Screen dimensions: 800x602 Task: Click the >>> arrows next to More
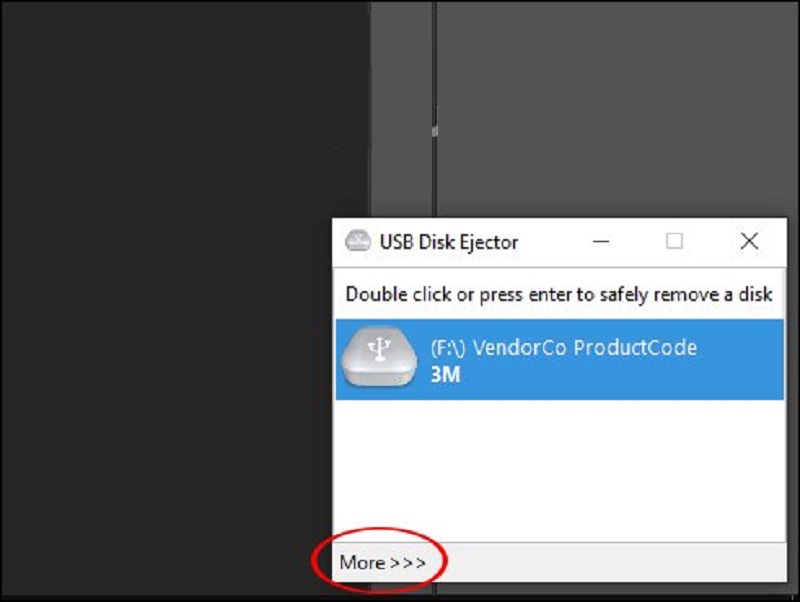(x=408, y=563)
